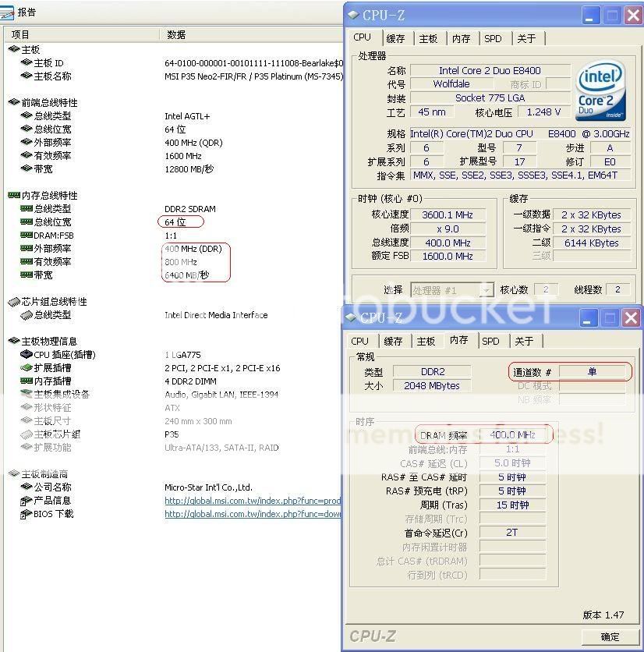Click the memory icon beside 内存总线特性

point(14,195)
